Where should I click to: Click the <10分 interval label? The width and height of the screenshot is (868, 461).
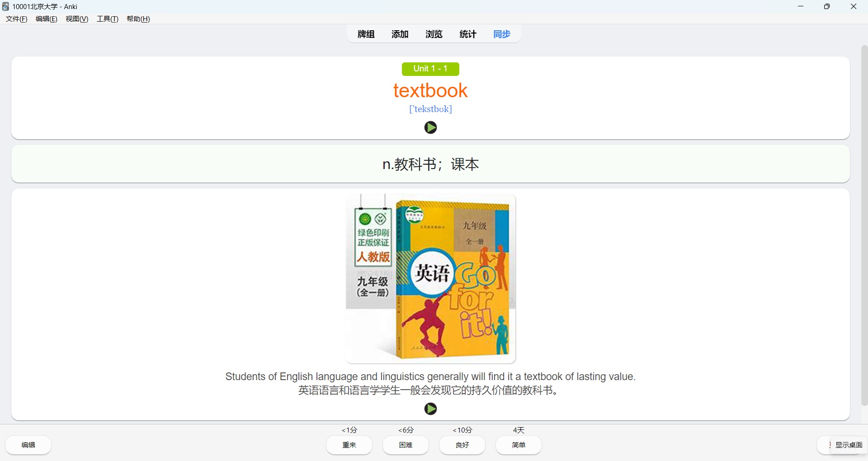point(462,430)
